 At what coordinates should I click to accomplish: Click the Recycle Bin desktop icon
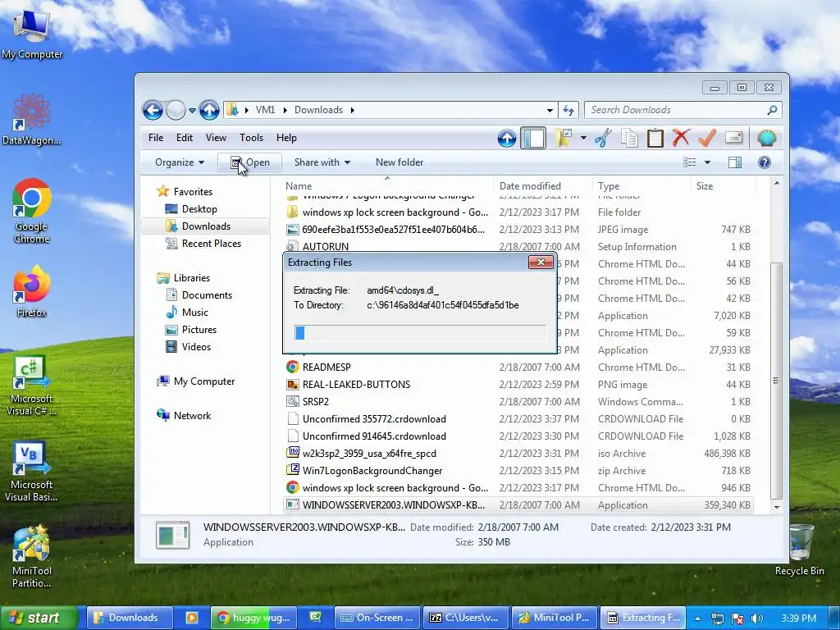pos(799,550)
